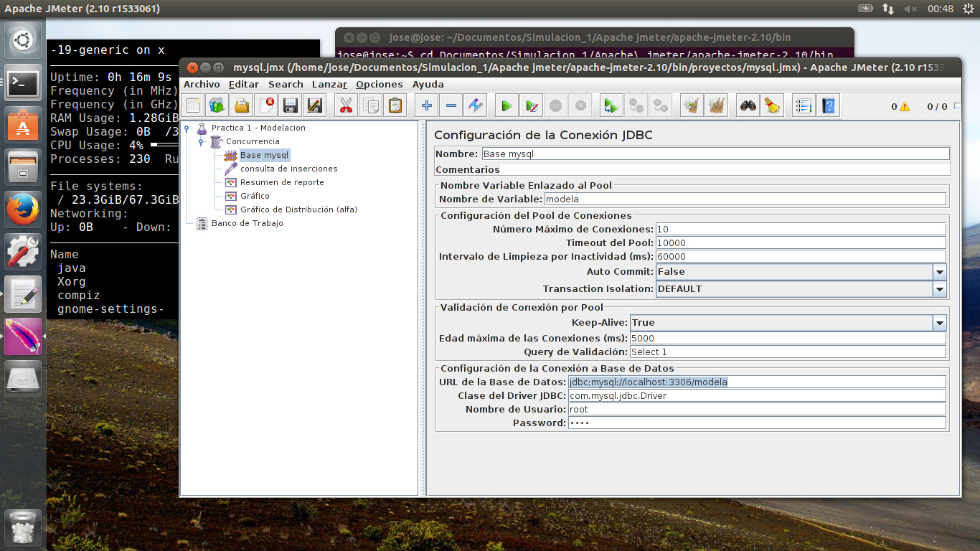Click the Query de Validación field

pyautogui.click(x=788, y=352)
